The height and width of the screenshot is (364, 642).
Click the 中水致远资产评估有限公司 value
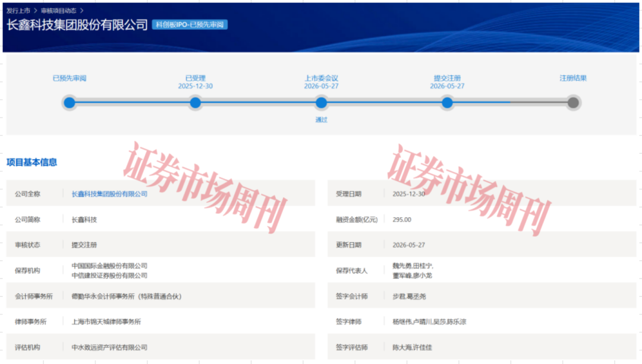pyautogui.click(x=109, y=347)
